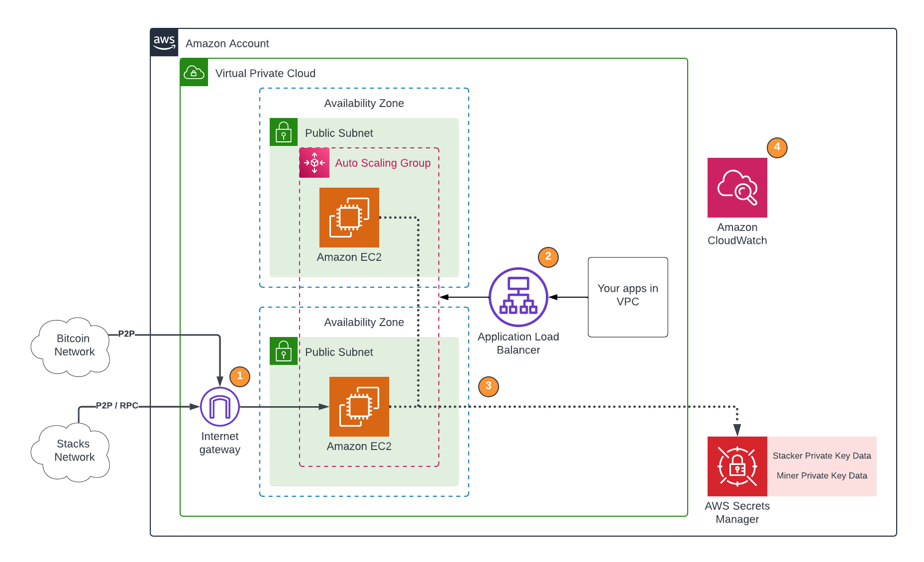The width and height of the screenshot is (924, 562).
Task: Open the AWS Secrets Manager icon
Action: [737, 466]
